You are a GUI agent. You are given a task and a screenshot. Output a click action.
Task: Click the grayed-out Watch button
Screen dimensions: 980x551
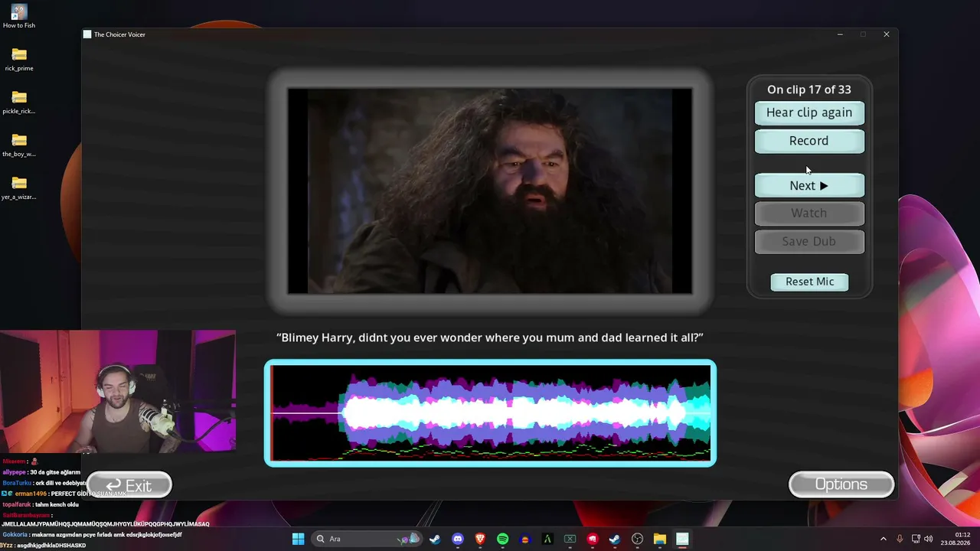pos(809,213)
